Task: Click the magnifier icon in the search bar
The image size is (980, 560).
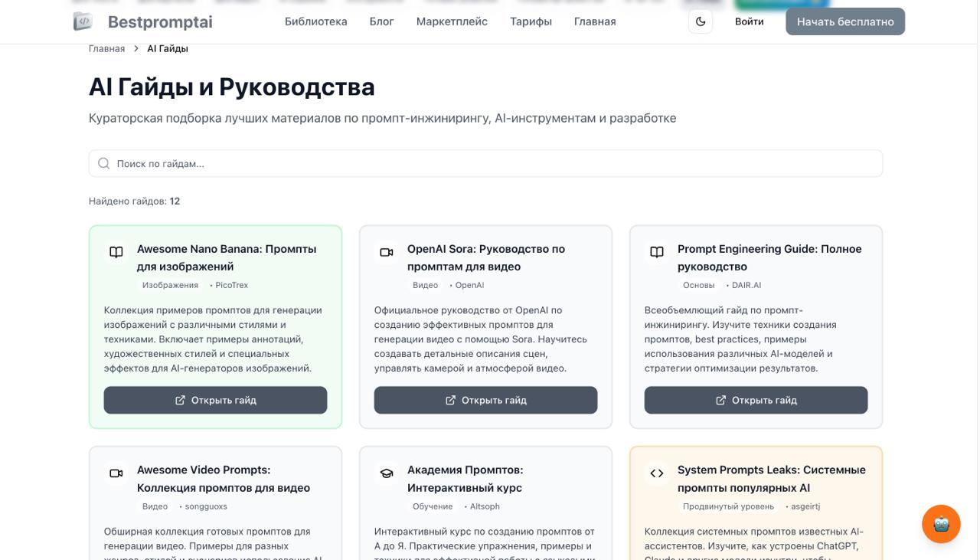Action: pos(103,162)
